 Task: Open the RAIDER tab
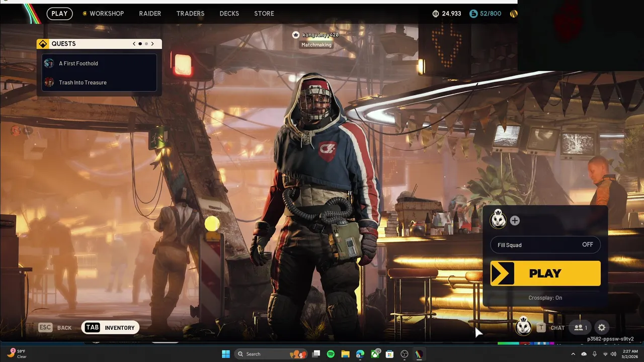click(150, 14)
